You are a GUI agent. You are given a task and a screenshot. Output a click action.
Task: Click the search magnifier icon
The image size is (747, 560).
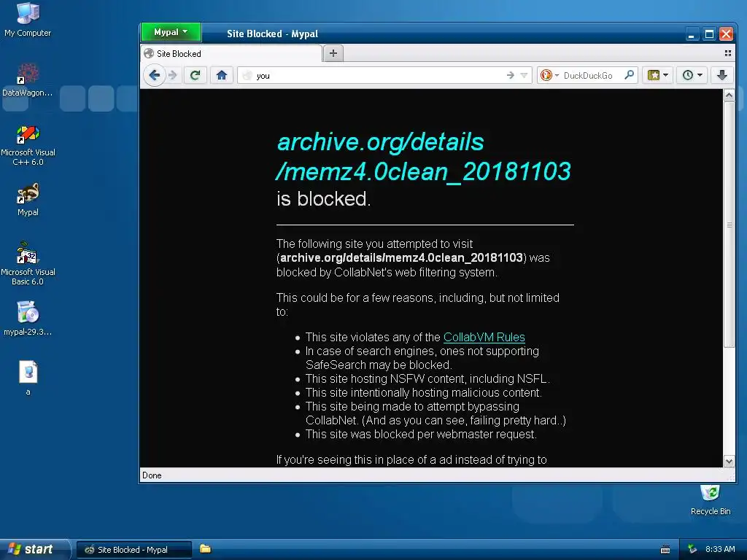(x=629, y=75)
